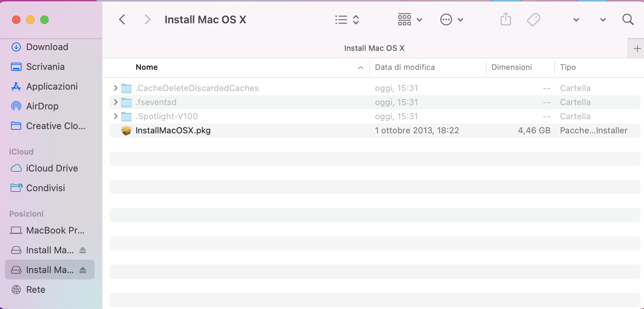Click the Creative Cloud folder icon
This screenshot has width=644, height=309.
coord(16,126)
